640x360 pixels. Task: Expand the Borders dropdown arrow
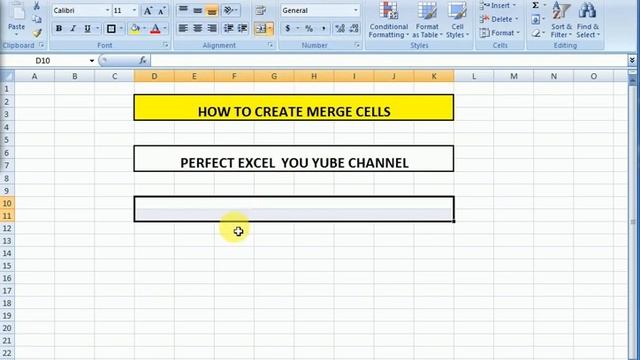(121, 29)
